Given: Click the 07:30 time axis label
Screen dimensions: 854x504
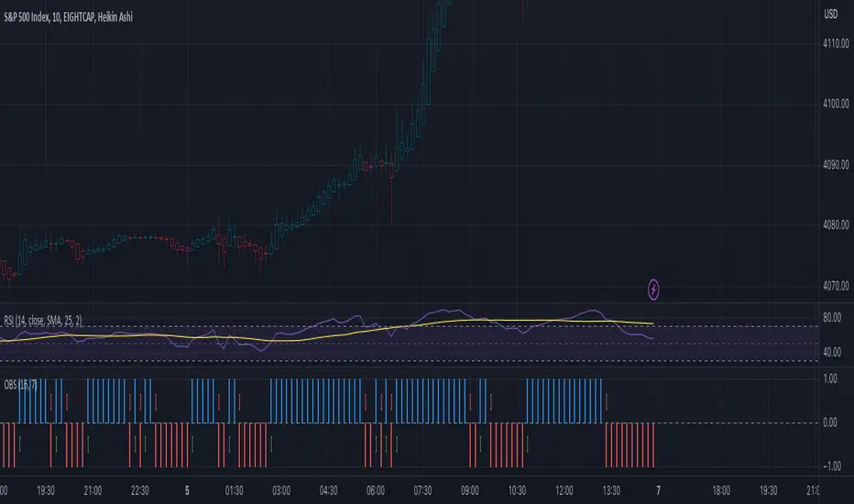Looking at the screenshot, I should 422,491.
